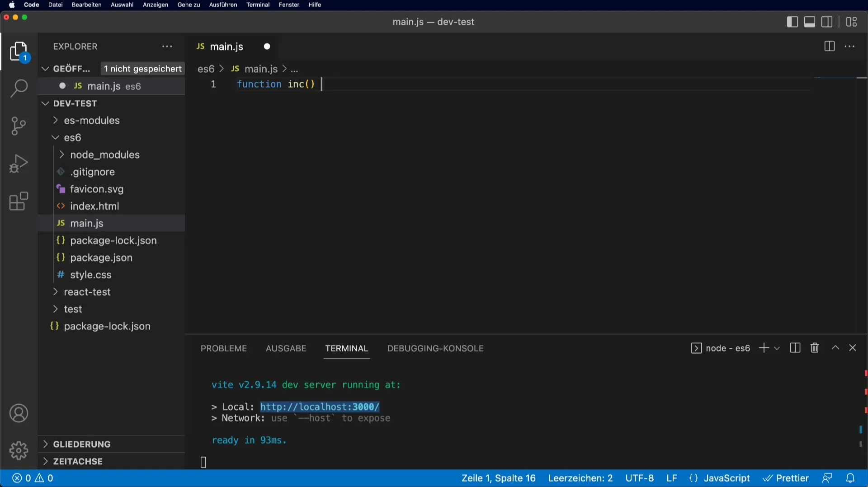Viewport: 868px width, 487px height.
Task: Open the Accounts menu icon
Action: [19, 413]
